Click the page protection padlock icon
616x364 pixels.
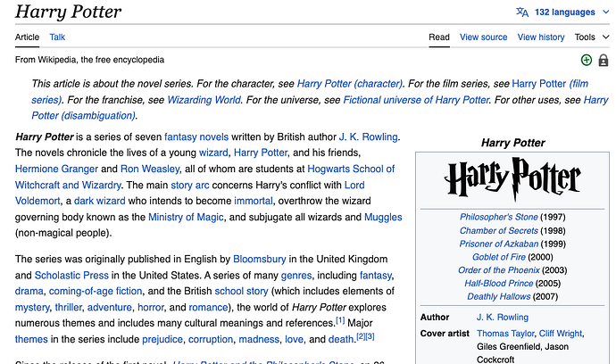tap(603, 61)
